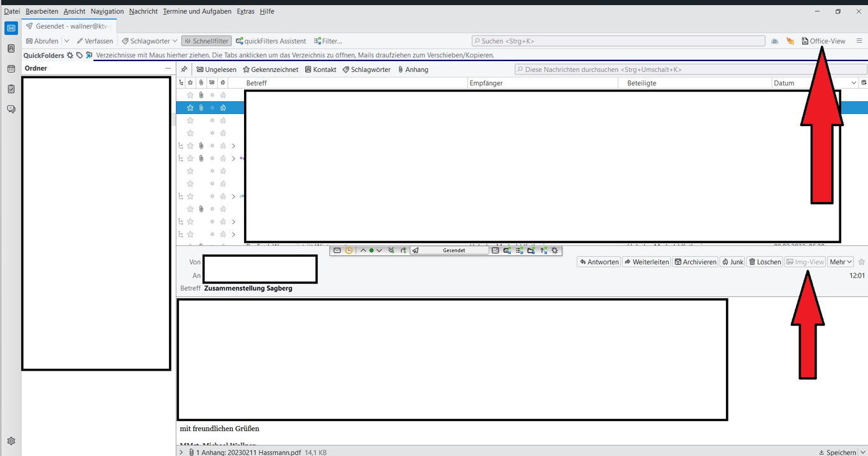The width and height of the screenshot is (868, 456).
Task: Click the Office-View toolbar button
Action: coord(823,41)
